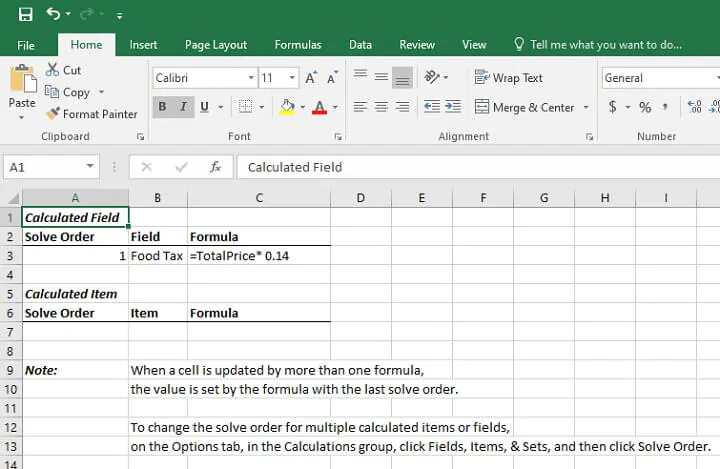Click the Save icon in quick access toolbar
The image size is (720, 469).
click(25, 14)
